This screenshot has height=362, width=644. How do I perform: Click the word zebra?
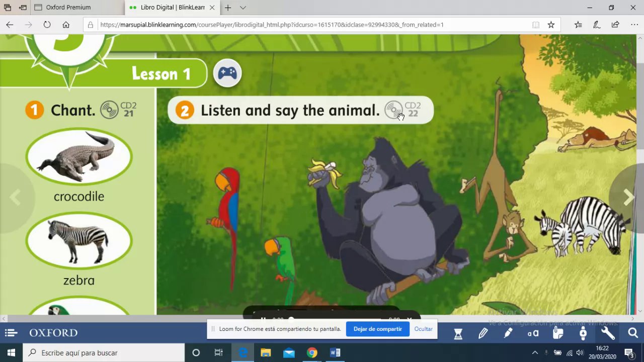(x=79, y=281)
